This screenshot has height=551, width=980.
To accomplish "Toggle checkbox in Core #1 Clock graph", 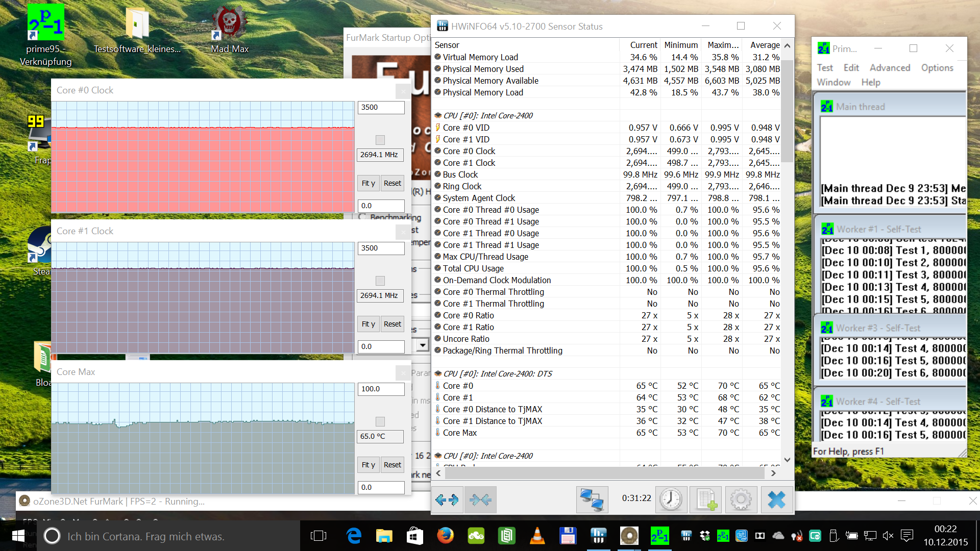I will 380,281.
